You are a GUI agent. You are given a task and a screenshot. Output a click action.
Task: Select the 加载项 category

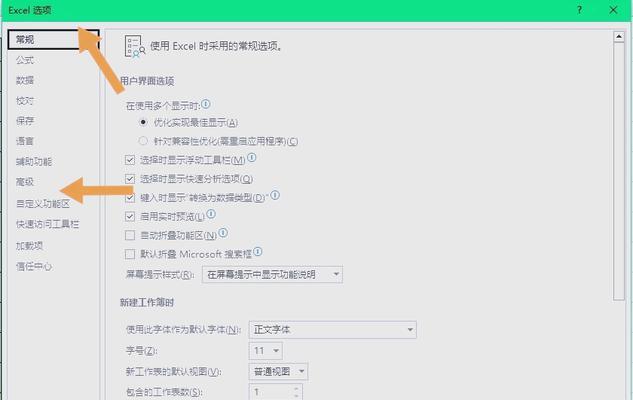(x=29, y=245)
